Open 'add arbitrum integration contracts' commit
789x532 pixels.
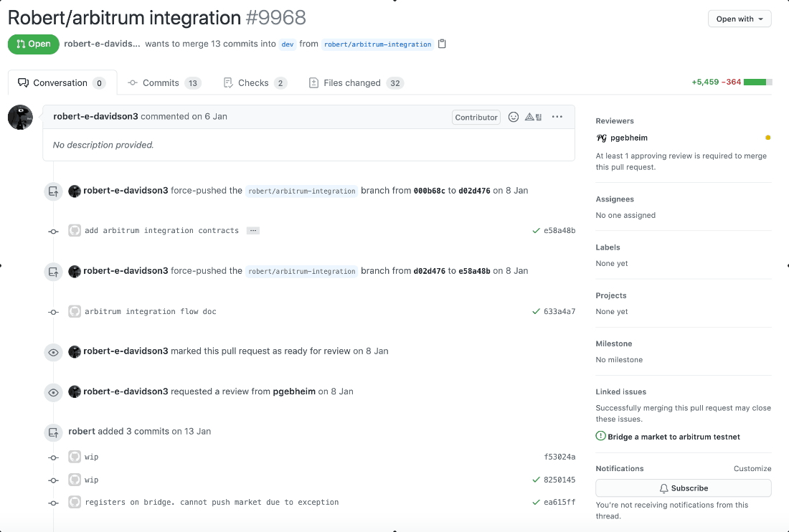161,230
